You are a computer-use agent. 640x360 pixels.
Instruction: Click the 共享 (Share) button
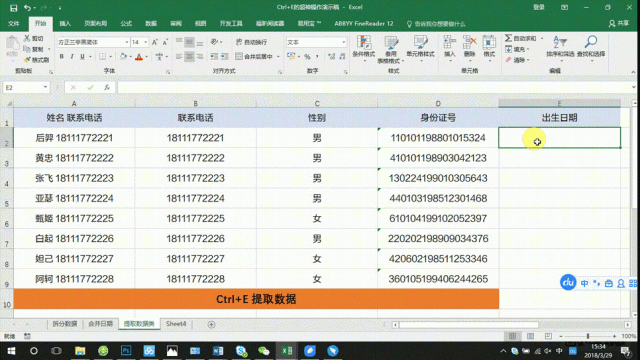(619, 24)
